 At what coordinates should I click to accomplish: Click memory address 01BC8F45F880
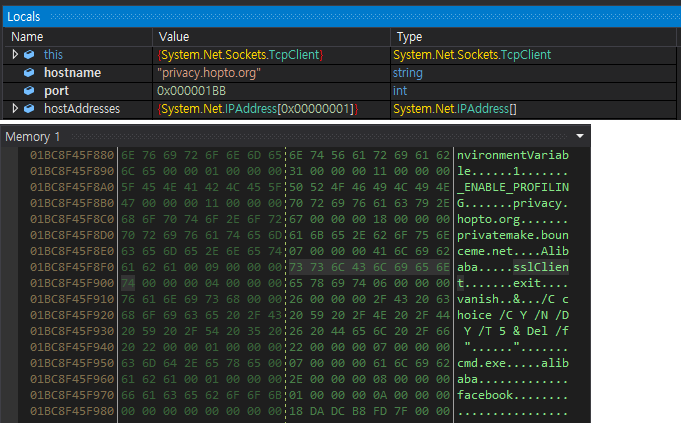72,155
